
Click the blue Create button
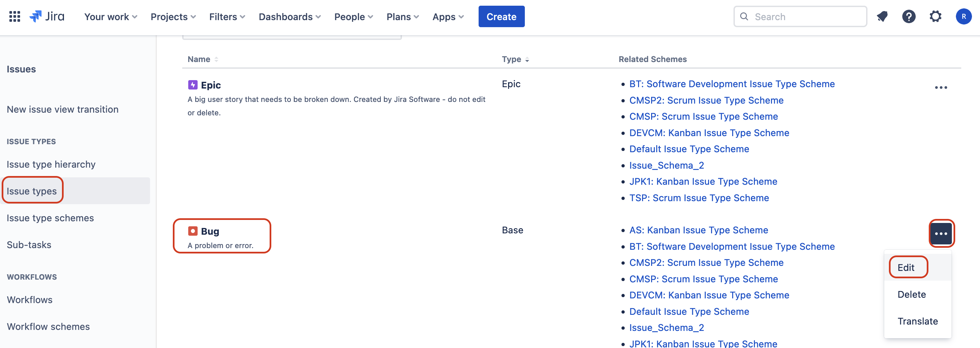click(501, 16)
